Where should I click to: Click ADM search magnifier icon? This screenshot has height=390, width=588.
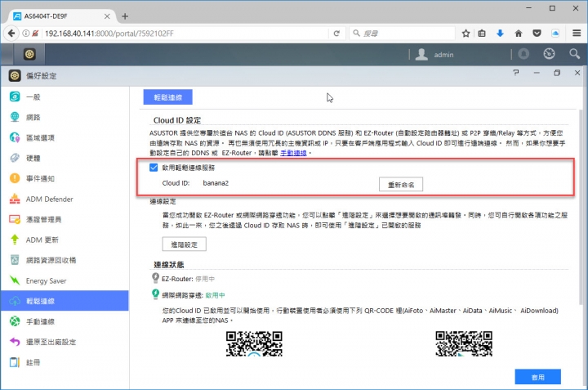(x=574, y=54)
